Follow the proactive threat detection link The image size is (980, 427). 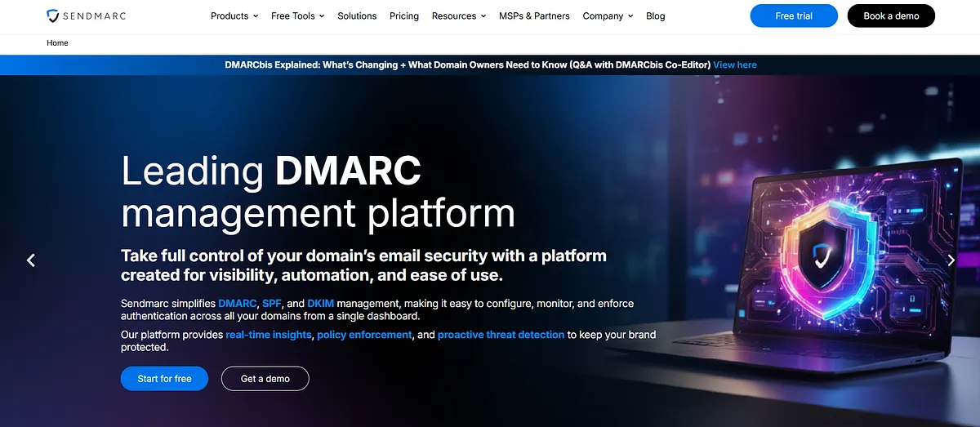coord(501,335)
